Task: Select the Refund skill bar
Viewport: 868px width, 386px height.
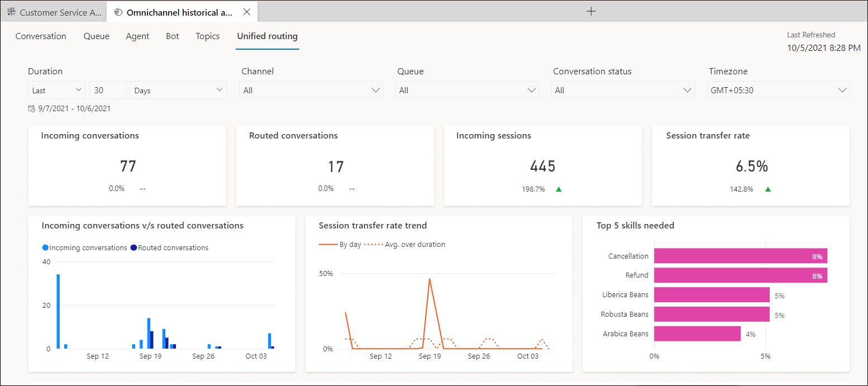Action: [x=741, y=275]
